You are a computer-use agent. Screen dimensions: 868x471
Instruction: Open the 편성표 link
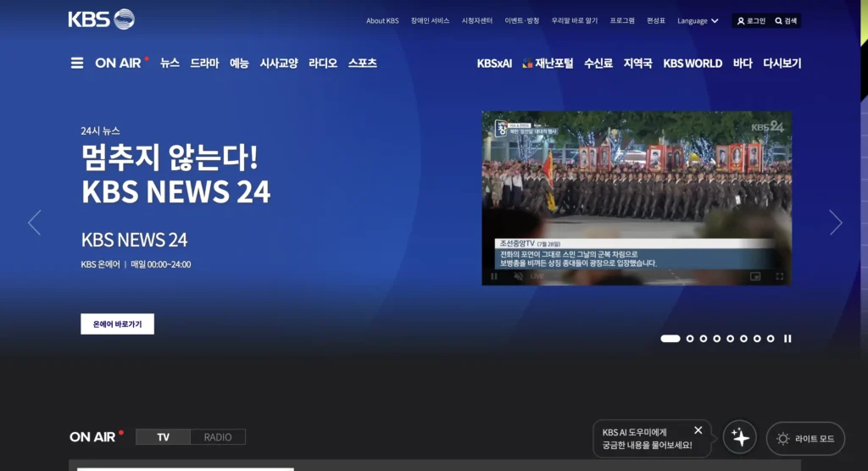tap(655, 21)
